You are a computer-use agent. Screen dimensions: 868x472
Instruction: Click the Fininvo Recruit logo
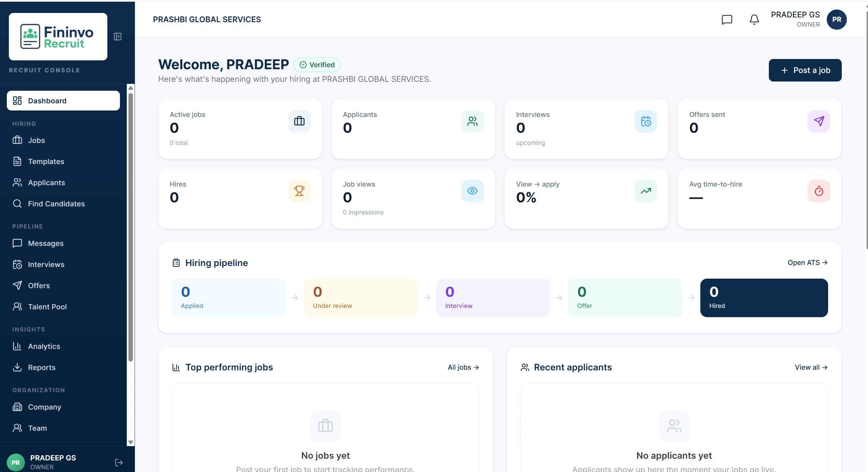58,36
